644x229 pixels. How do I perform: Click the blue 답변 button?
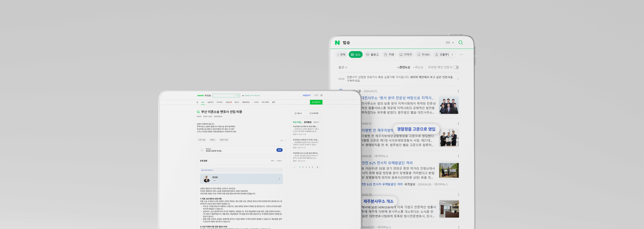(279, 150)
